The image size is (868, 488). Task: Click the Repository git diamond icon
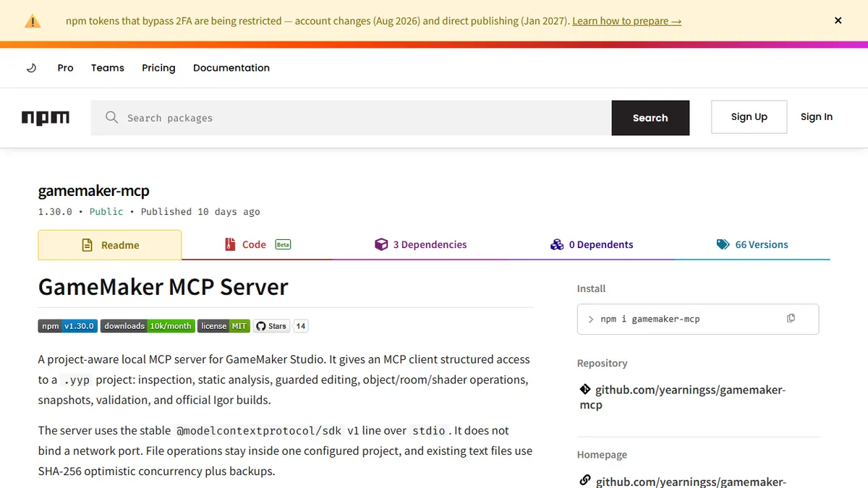tap(585, 389)
